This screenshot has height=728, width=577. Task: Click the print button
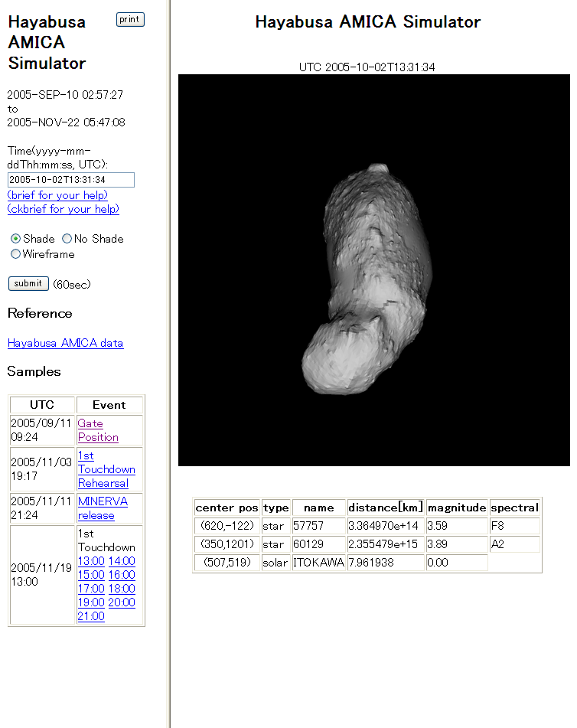(x=130, y=19)
